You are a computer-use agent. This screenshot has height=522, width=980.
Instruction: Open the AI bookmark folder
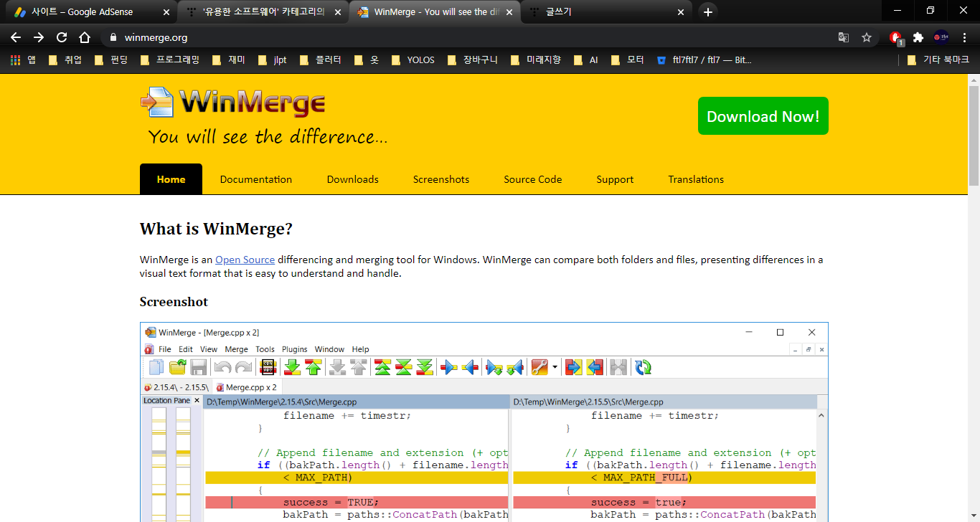pos(585,60)
